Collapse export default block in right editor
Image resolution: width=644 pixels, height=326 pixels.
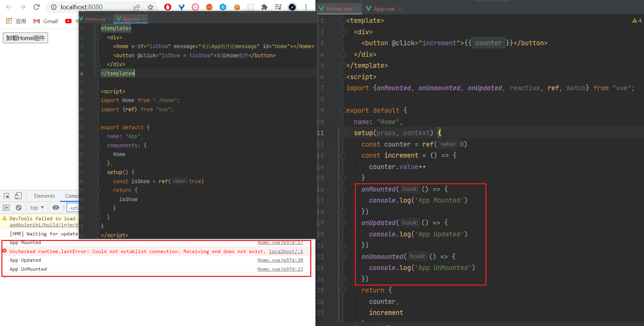click(x=343, y=111)
